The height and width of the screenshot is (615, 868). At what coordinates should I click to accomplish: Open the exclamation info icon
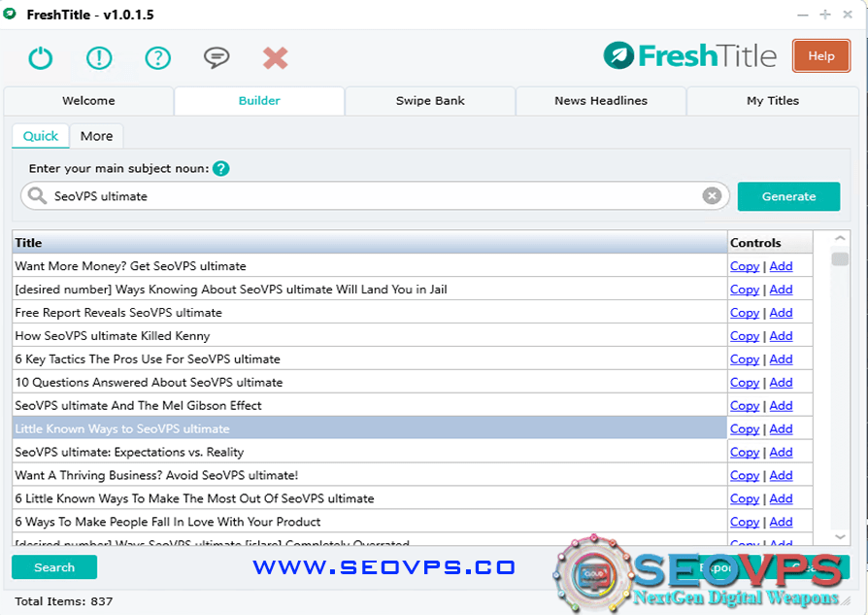point(99,57)
